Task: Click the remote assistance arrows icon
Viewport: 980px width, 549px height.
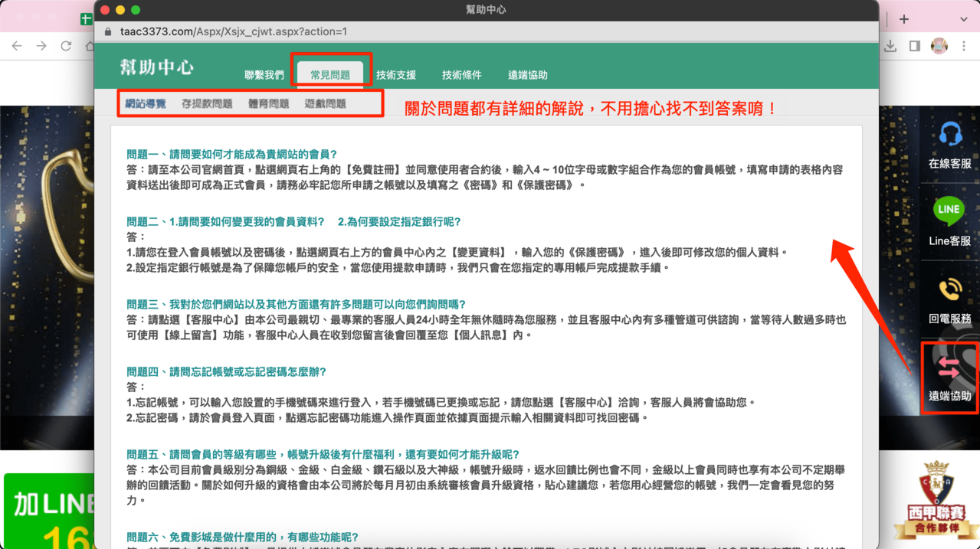Action: pyautogui.click(x=949, y=368)
